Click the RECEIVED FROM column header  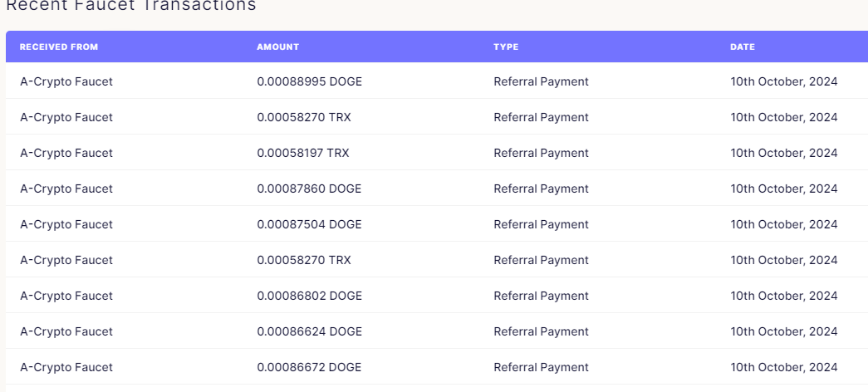pyautogui.click(x=59, y=47)
